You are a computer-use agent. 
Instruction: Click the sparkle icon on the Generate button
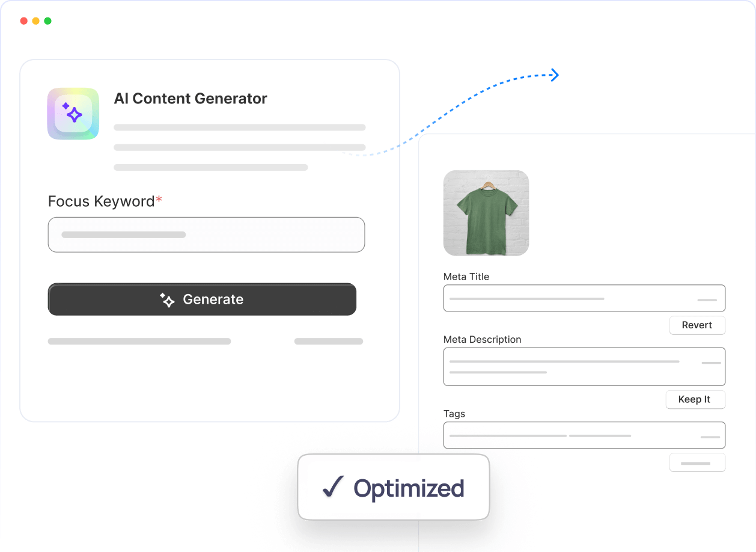click(167, 299)
